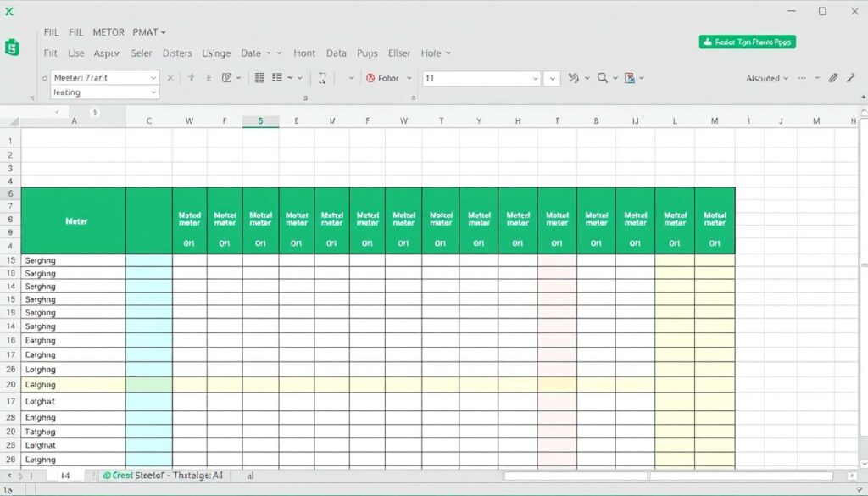Select column H header

coord(518,121)
